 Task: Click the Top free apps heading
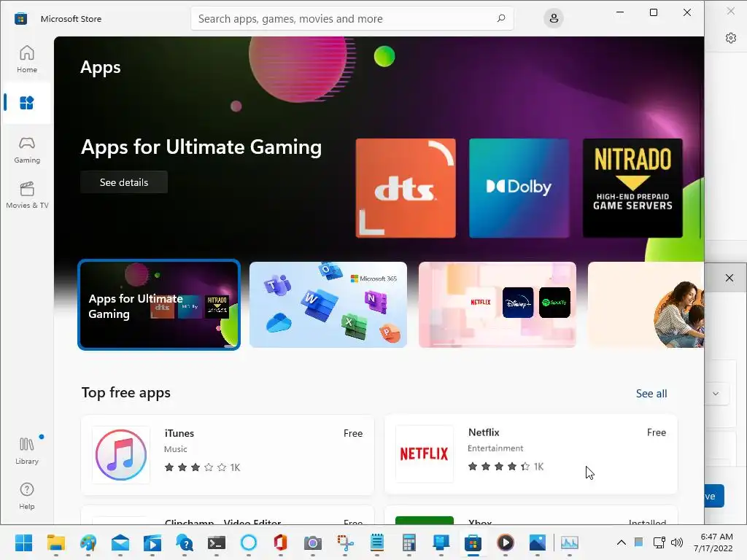tap(125, 393)
